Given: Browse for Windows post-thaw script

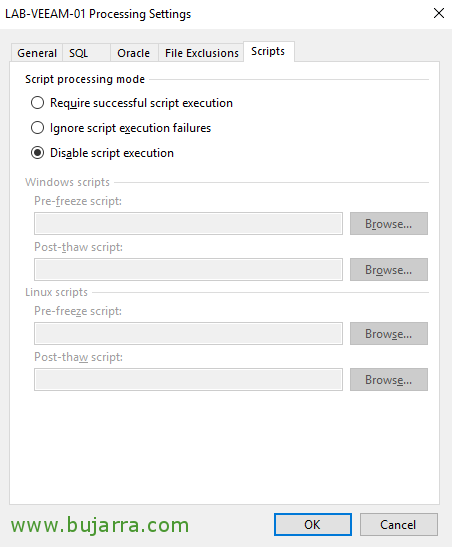Looking at the screenshot, I should [389, 270].
